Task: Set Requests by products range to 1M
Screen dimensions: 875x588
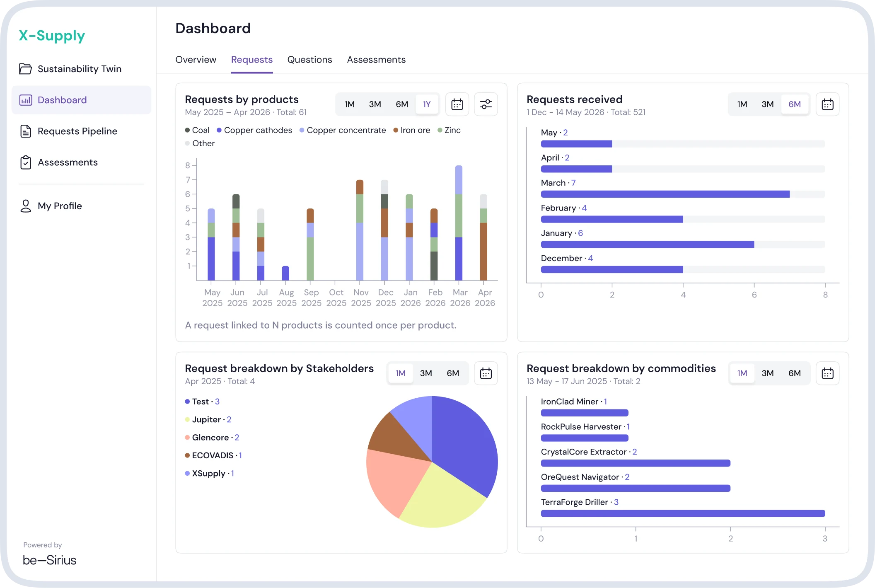Action: point(349,104)
